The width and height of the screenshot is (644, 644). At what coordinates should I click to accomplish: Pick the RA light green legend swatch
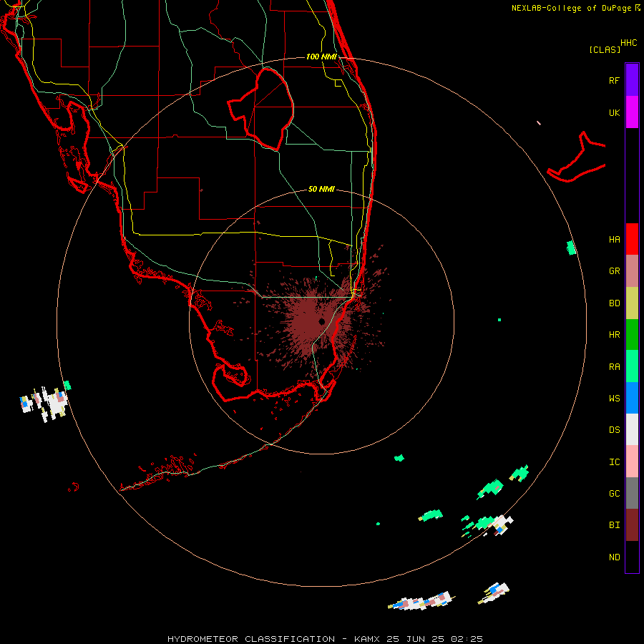[632, 366]
